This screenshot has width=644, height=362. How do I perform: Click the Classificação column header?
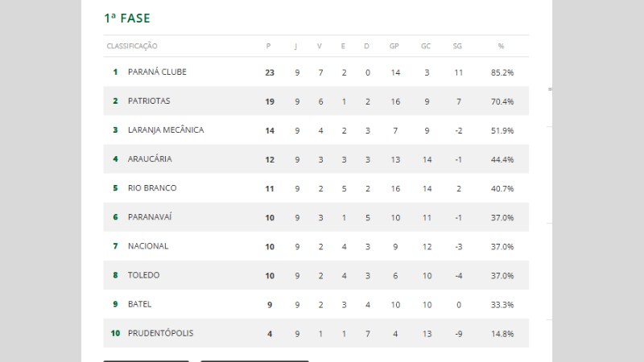(132, 46)
